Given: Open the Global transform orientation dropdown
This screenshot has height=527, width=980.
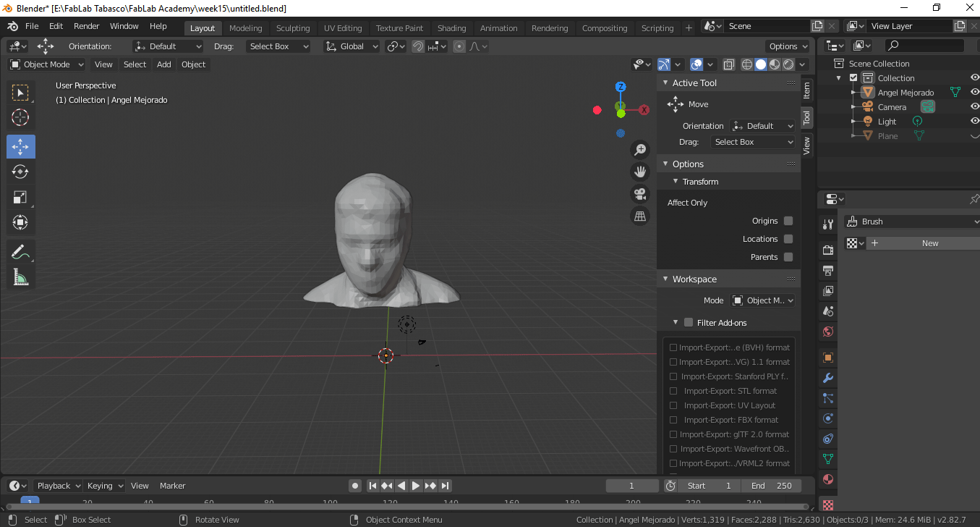Looking at the screenshot, I should point(352,46).
